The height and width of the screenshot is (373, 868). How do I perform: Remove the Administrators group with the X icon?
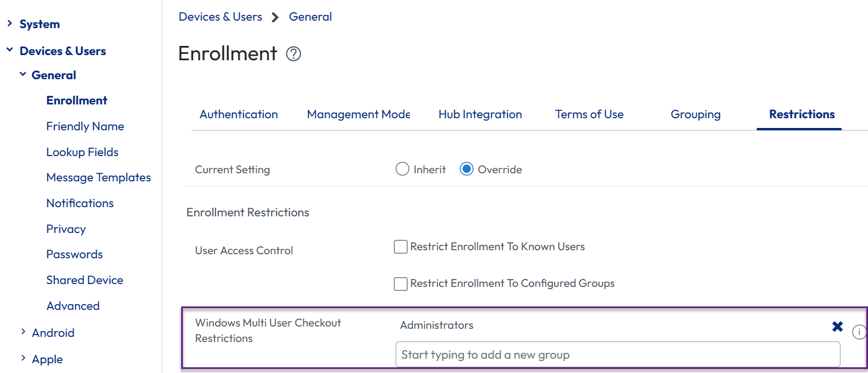click(x=837, y=327)
